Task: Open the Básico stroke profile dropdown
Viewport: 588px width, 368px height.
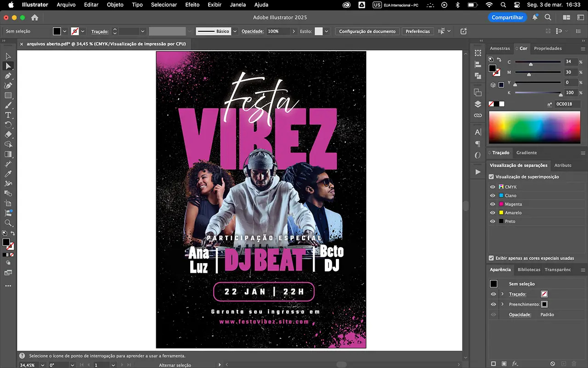Action: click(x=235, y=31)
